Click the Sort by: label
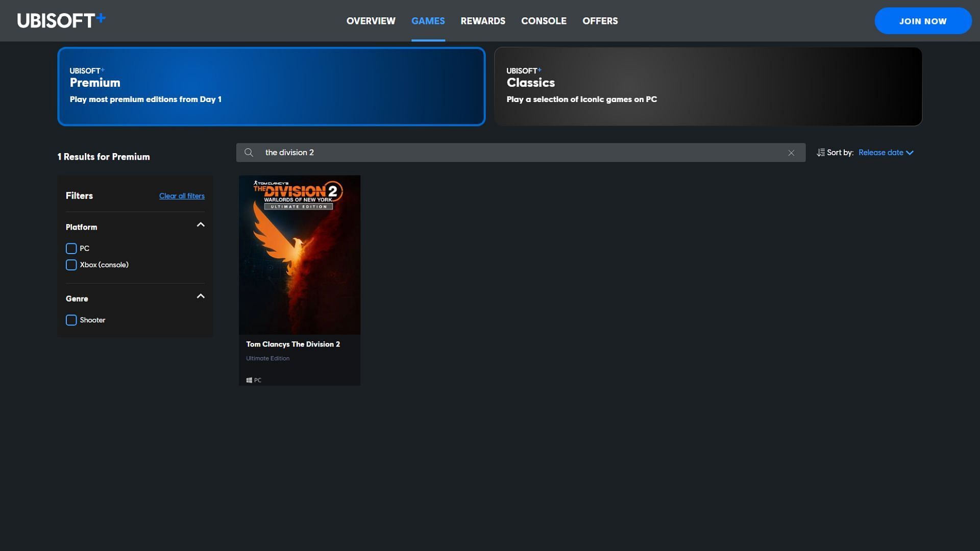 click(840, 153)
